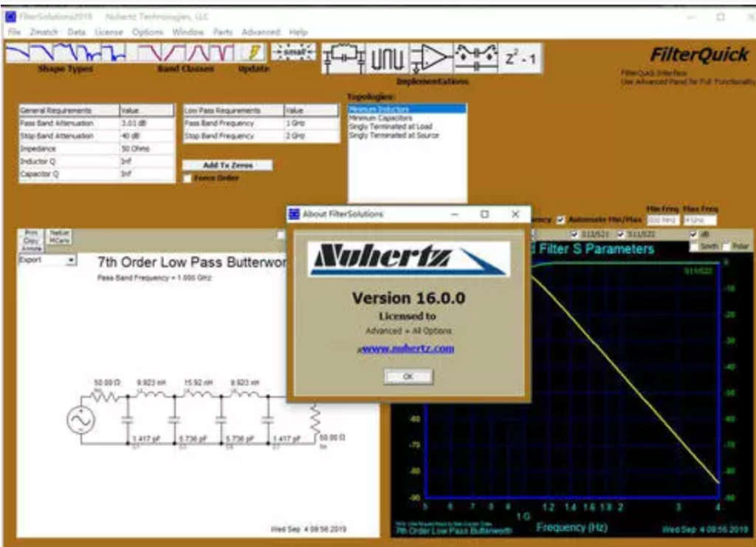Image resolution: width=756 pixels, height=547 pixels.
Task: Click the Update lightning bolt icon
Action: click(x=253, y=52)
